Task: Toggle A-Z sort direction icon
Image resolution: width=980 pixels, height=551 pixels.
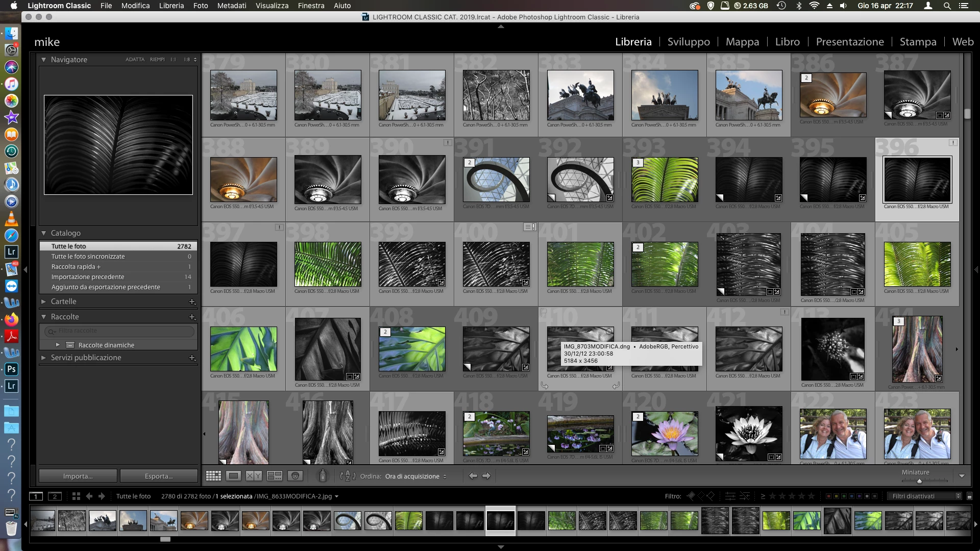Action: [x=348, y=476]
